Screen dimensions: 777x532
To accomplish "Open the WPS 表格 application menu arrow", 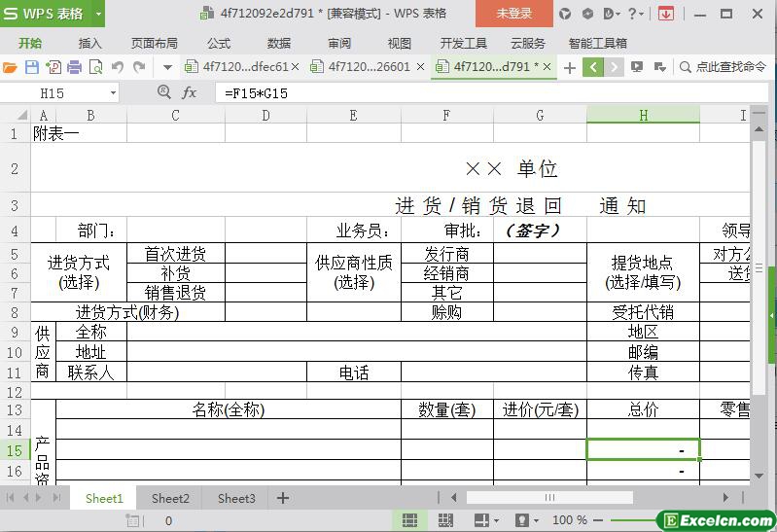I will pos(98,14).
